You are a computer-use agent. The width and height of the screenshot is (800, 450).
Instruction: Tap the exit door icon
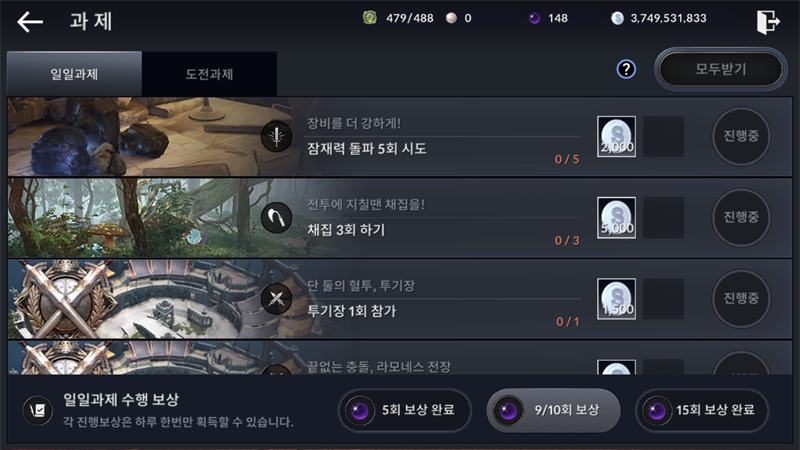tap(768, 22)
